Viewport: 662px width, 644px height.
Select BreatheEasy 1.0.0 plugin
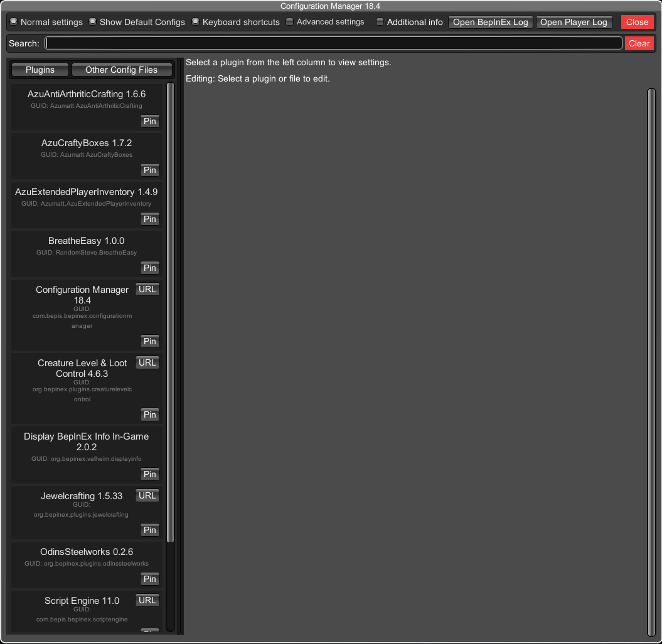[x=87, y=241]
